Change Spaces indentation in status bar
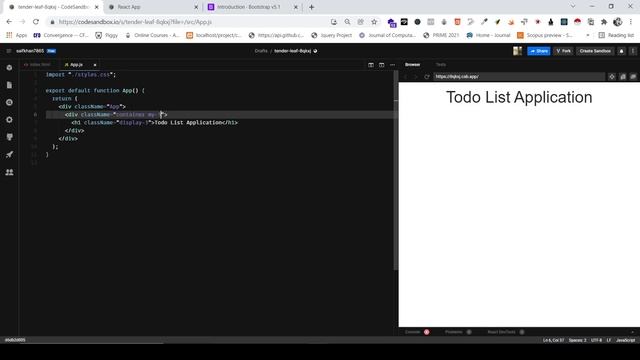 click(577, 340)
